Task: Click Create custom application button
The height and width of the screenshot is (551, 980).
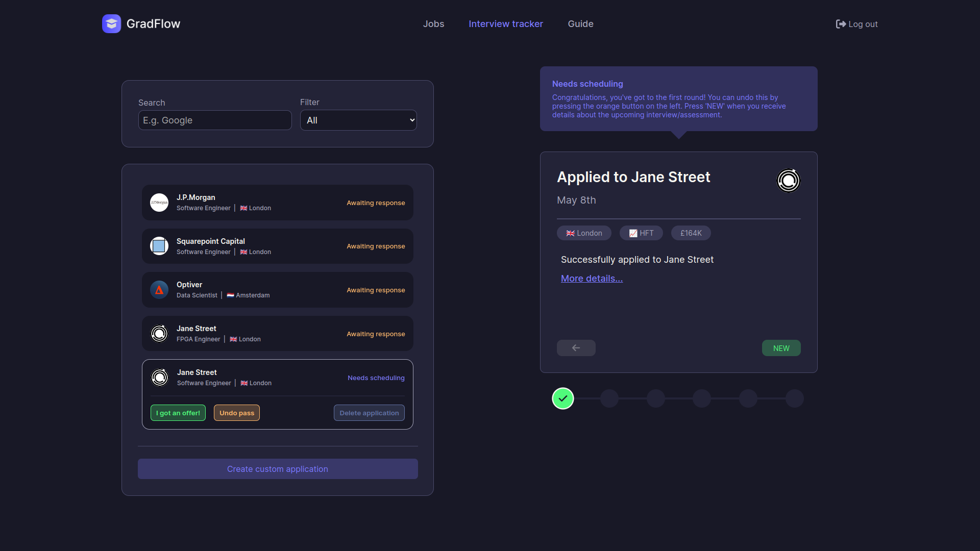Action: [278, 469]
